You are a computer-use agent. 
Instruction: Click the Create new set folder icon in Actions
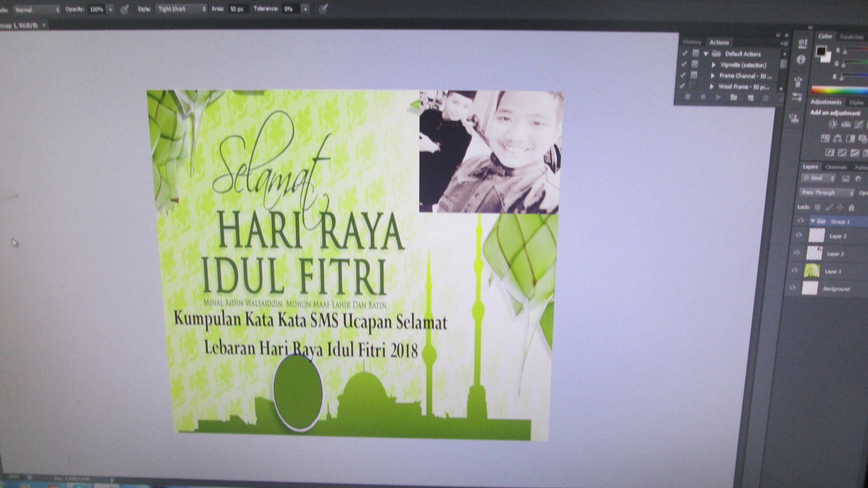tap(734, 98)
